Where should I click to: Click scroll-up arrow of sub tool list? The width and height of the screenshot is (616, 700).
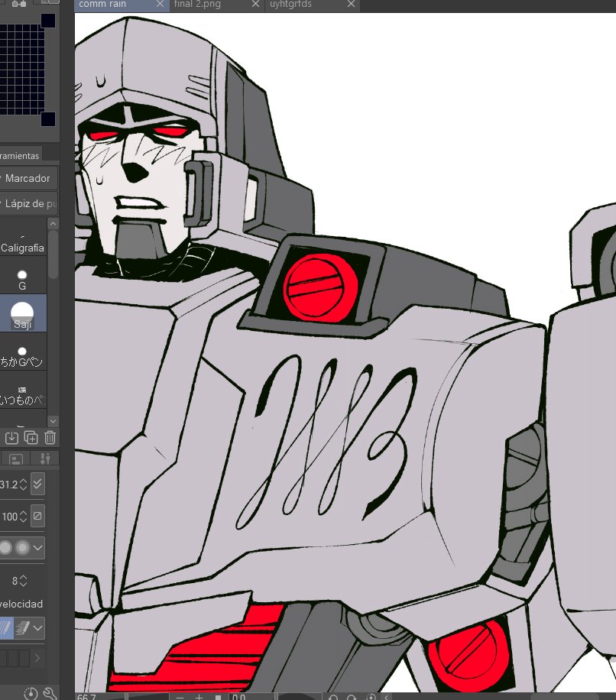(x=53, y=224)
